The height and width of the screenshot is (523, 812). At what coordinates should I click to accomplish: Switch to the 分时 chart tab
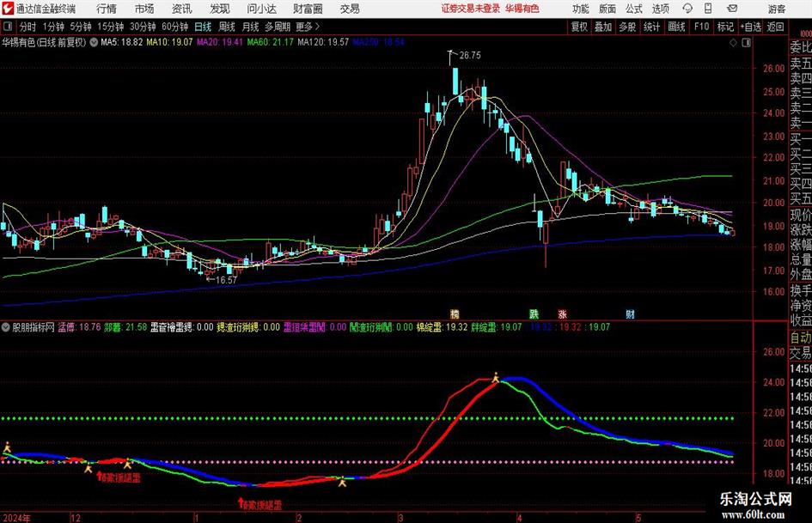(x=28, y=27)
